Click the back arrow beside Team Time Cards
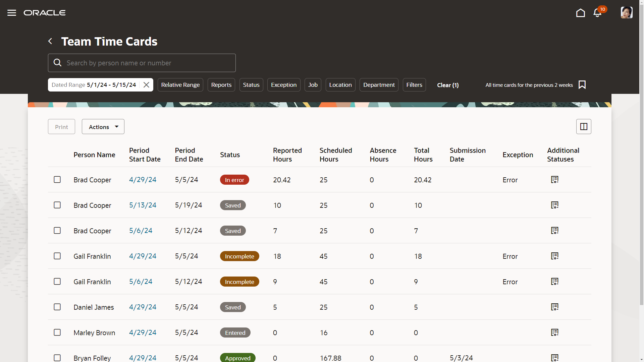 click(50, 41)
